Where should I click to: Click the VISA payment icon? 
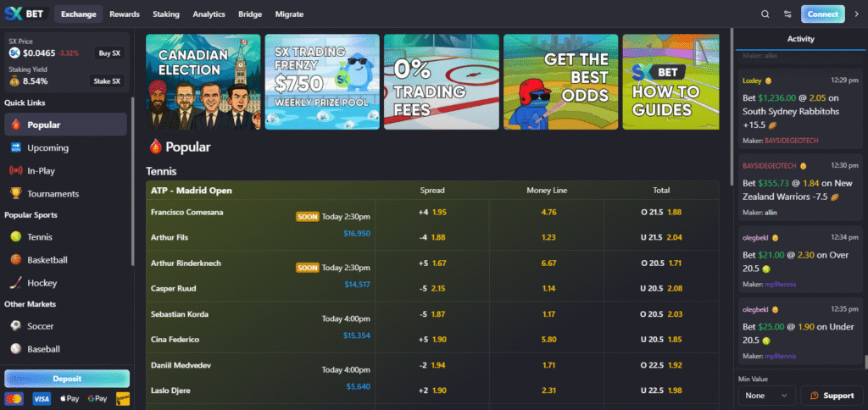coord(42,398)
